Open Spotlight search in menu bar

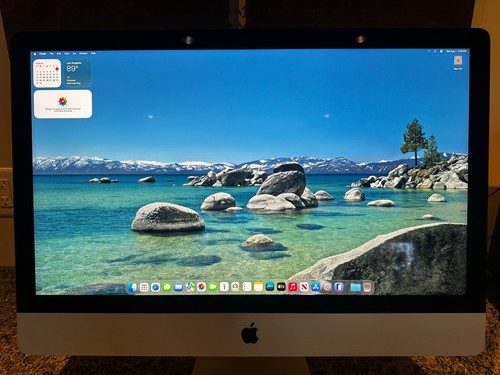(x=435, y=51)
